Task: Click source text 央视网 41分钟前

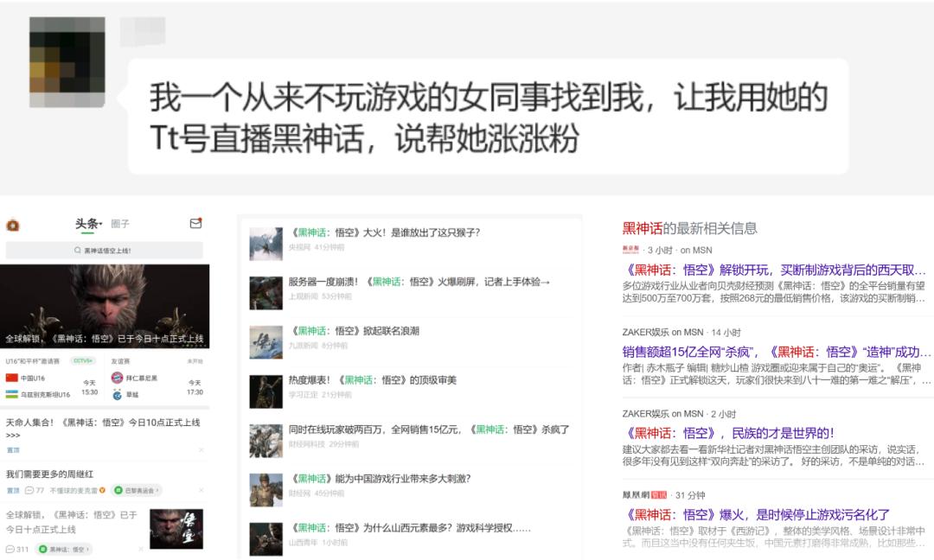Action: (x=317, y=247)
